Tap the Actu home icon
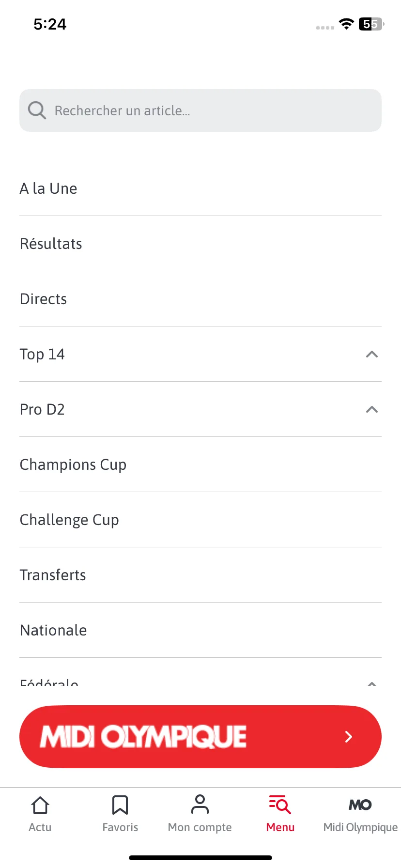 [x=40, y=805]
